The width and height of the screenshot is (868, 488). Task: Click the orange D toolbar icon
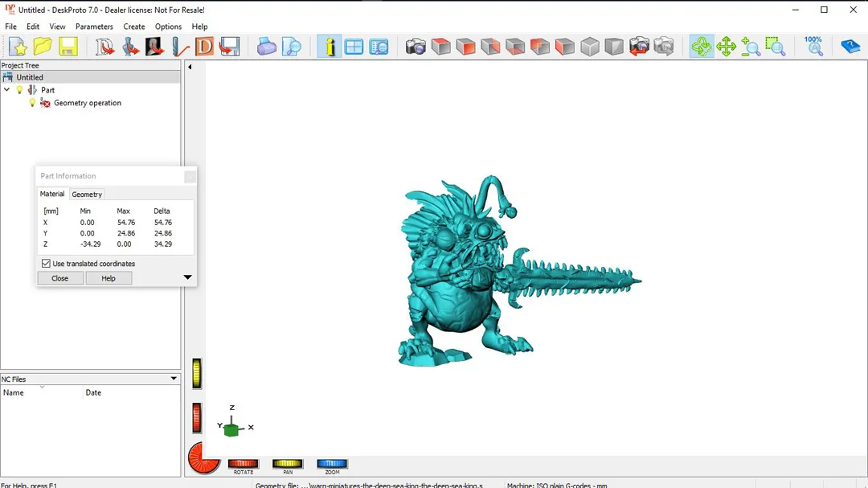click(x=204, y=47)
